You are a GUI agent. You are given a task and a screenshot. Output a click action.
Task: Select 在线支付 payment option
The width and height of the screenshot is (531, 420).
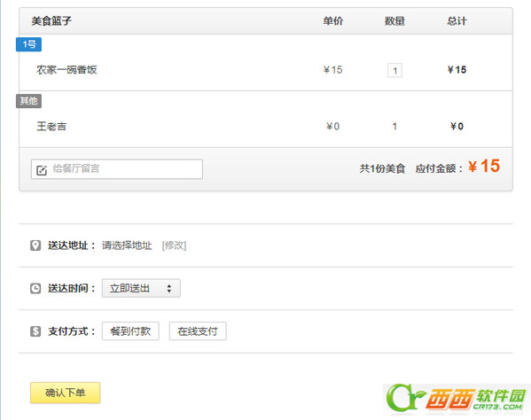coord(198,331)
